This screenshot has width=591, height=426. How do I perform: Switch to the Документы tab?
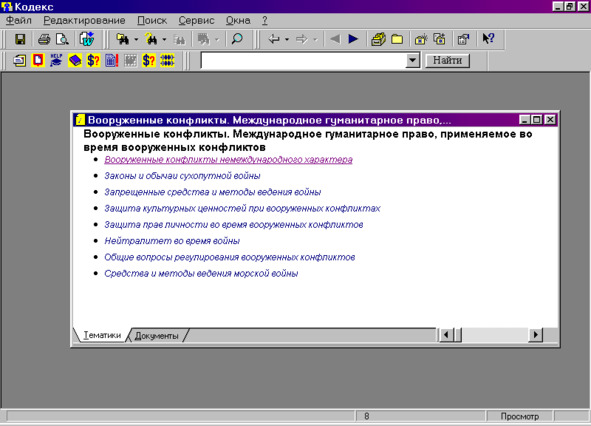[156, 336]
